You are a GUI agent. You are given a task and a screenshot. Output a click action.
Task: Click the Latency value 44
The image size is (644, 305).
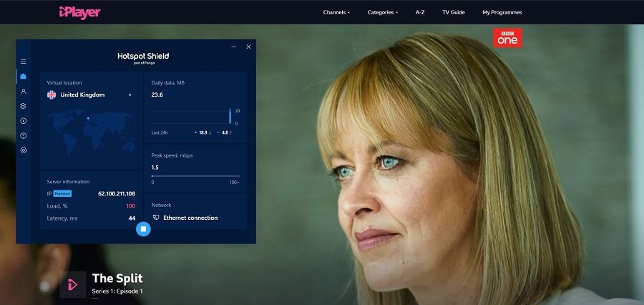click(132, 218)
